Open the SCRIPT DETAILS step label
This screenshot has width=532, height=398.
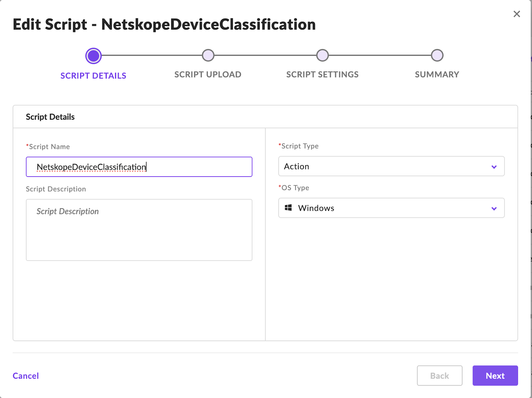click(x=93, y=76)
